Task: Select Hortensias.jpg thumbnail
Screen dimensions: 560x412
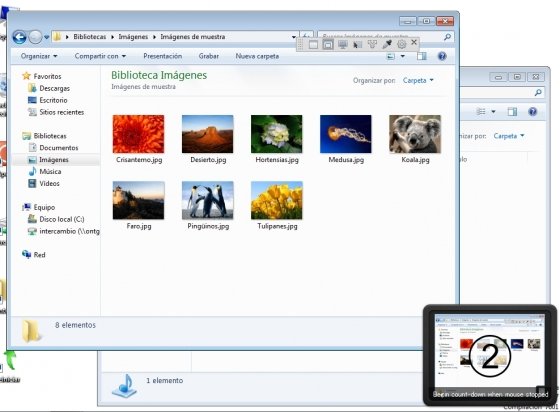Action: [277, 134]
